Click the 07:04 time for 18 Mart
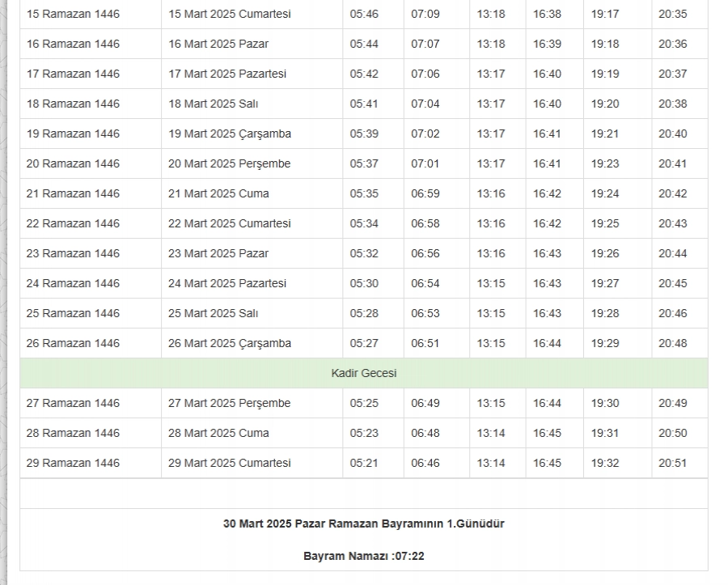 tap(425, 104)
